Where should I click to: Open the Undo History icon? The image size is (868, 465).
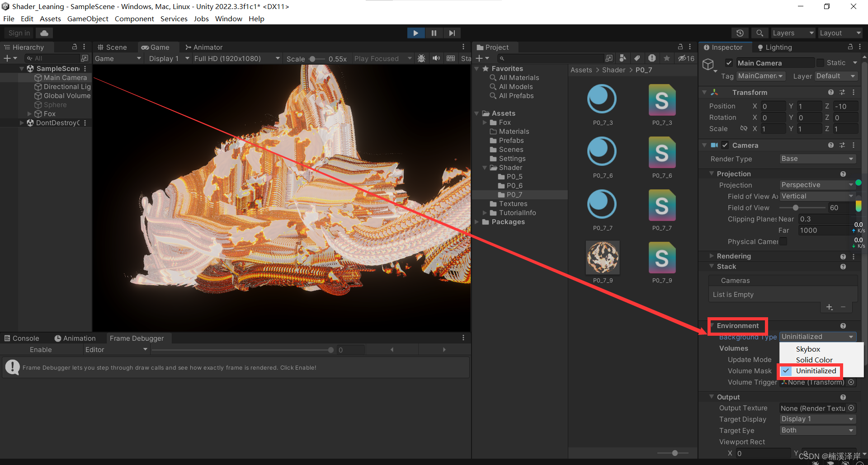click(x=740, y=33)
